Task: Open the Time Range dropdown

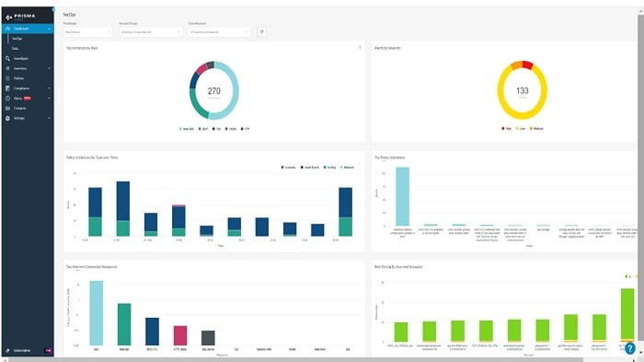Action: (x=88, y=32)
